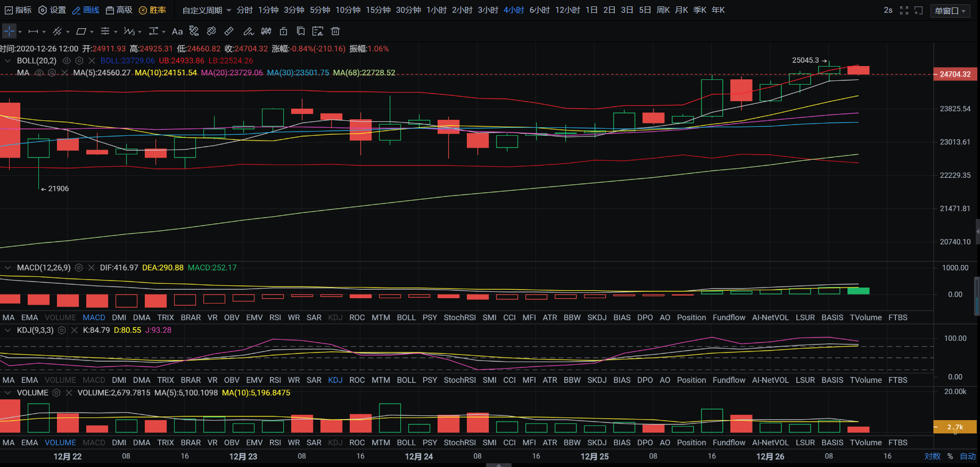Select RSI in the MACD panel's indicator row
980x467 pixels.
point(275,317)
